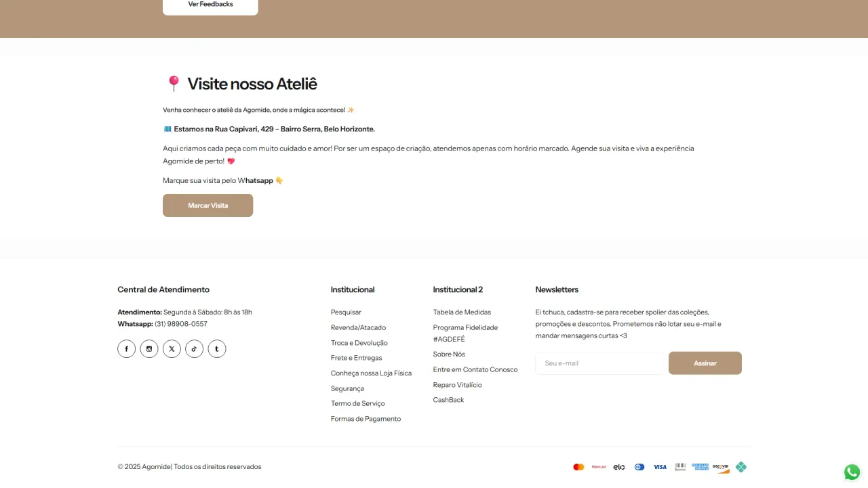
Task: Click the Ver Feedbacks button
Action: point(210,5)
